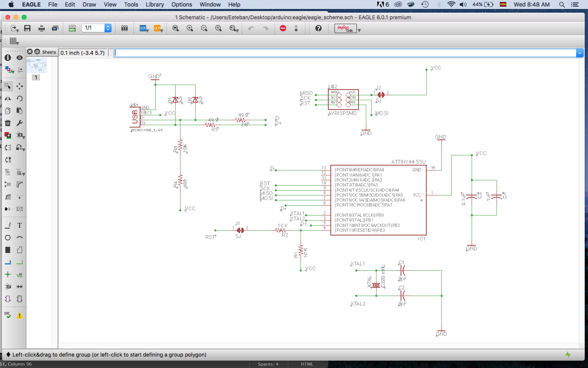Select the Rotate tool
This screenshot has height=368, width=588.
coord(20,99)
